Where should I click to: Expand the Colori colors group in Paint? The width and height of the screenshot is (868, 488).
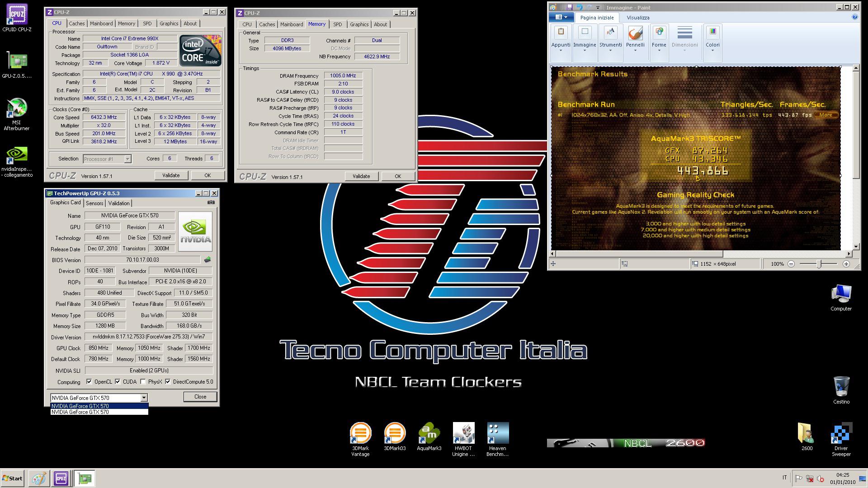pyautogui.click(x=712, y=42)
